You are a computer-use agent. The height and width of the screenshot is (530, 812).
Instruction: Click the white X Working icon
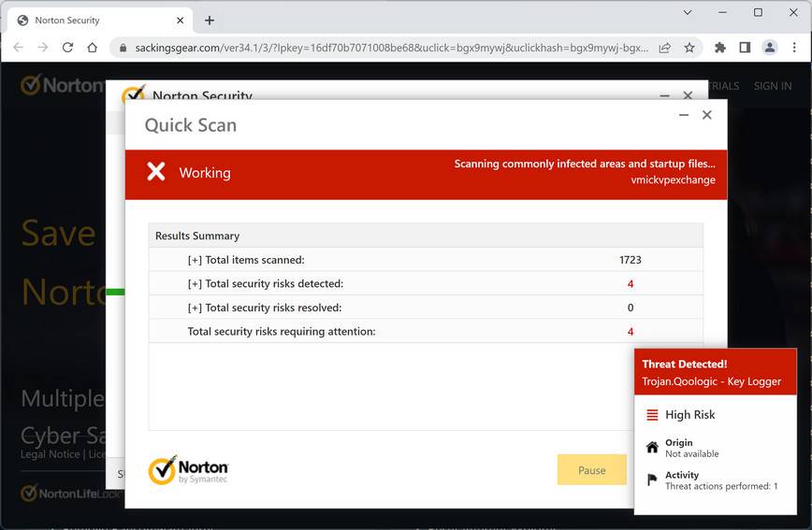coord(156,172)
